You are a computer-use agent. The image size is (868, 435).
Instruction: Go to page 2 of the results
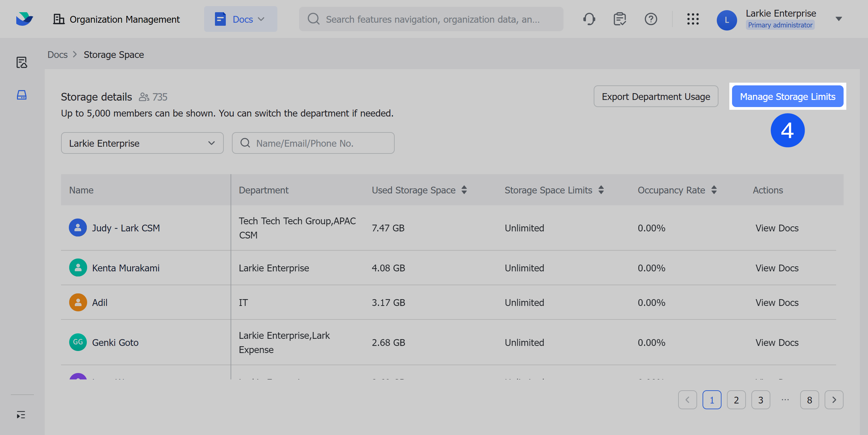coord(736,400)
